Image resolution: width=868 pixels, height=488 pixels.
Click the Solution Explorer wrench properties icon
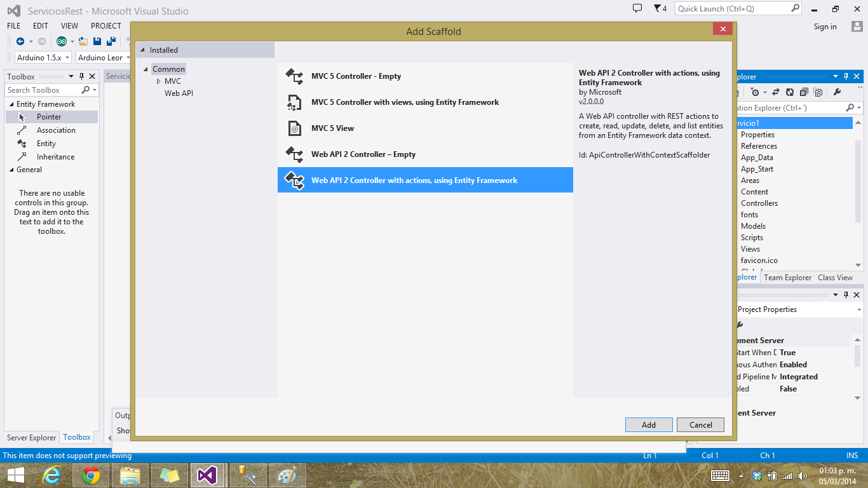[837, 92]
